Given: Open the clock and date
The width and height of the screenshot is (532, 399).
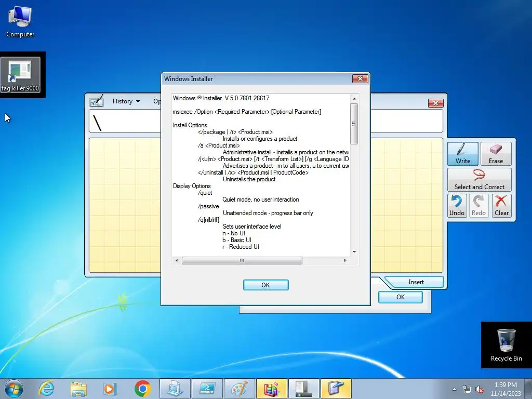Looking at the screenshot, I should 506,389.
